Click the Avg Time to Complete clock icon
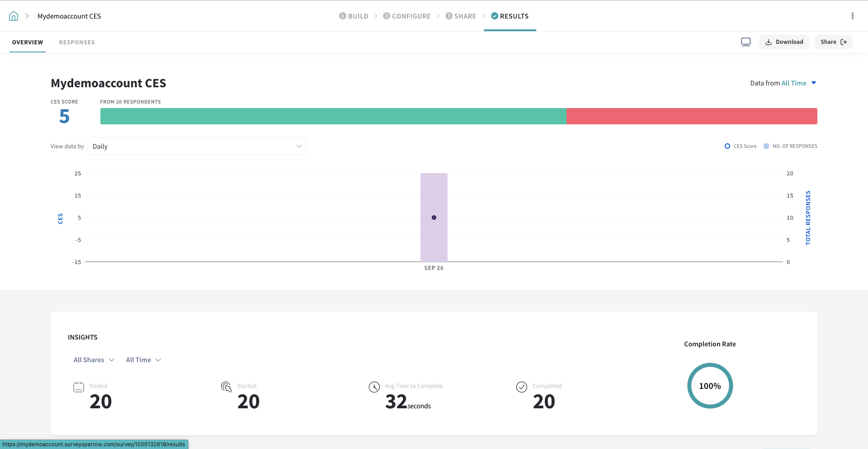 tap(374, 387)
